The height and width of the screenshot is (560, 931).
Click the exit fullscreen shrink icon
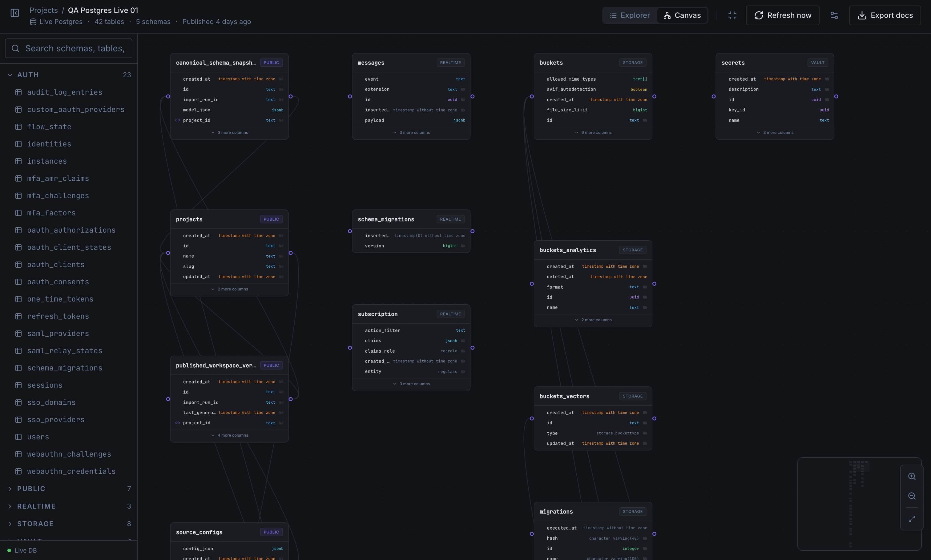pos(732,15)
